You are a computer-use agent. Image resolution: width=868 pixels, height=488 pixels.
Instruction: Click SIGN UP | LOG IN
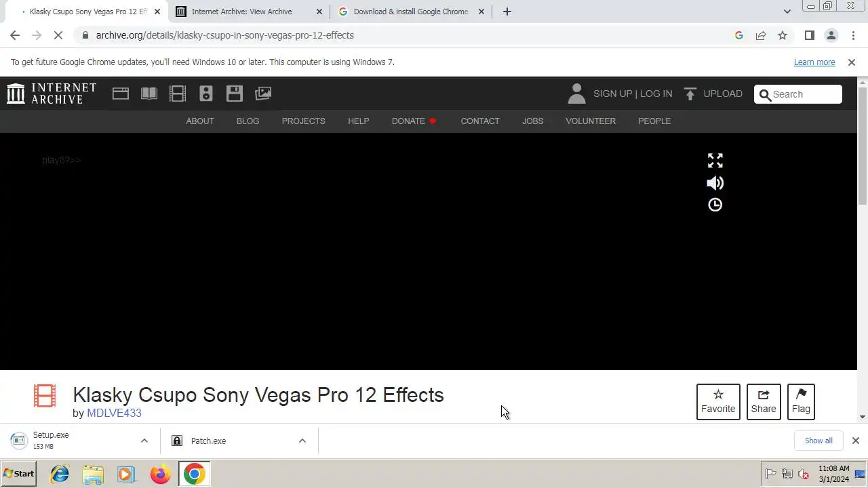pyautogui.click(x=633, y=94)
